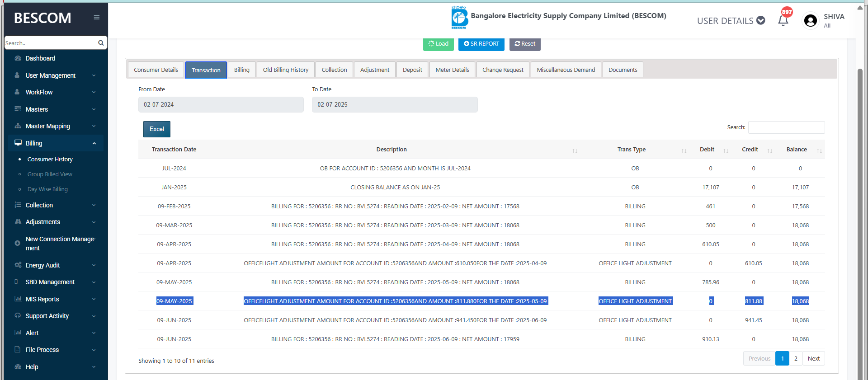Click the New Connection Management icon

(17, 243)
